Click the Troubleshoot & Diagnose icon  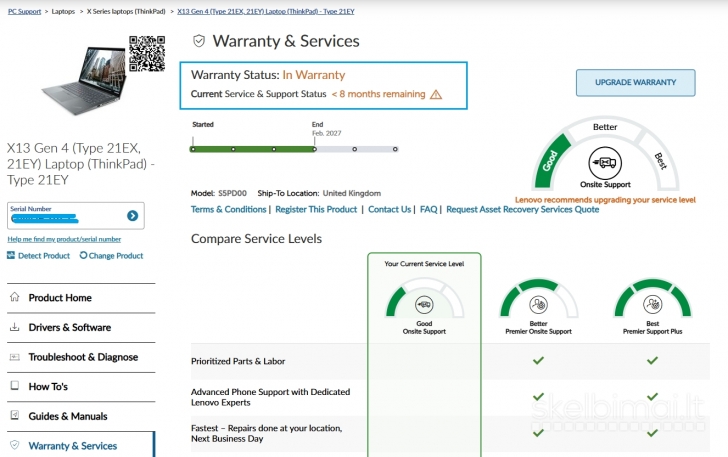click(15, 357)
